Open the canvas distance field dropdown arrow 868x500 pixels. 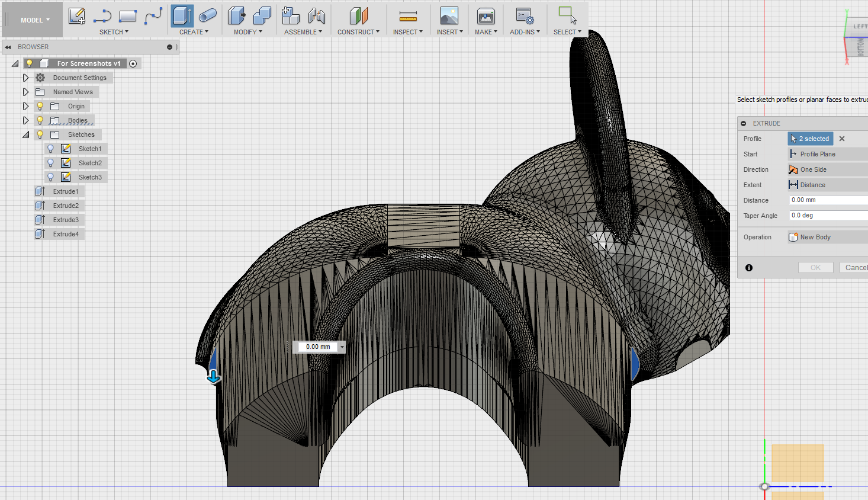tap(342, 347)
